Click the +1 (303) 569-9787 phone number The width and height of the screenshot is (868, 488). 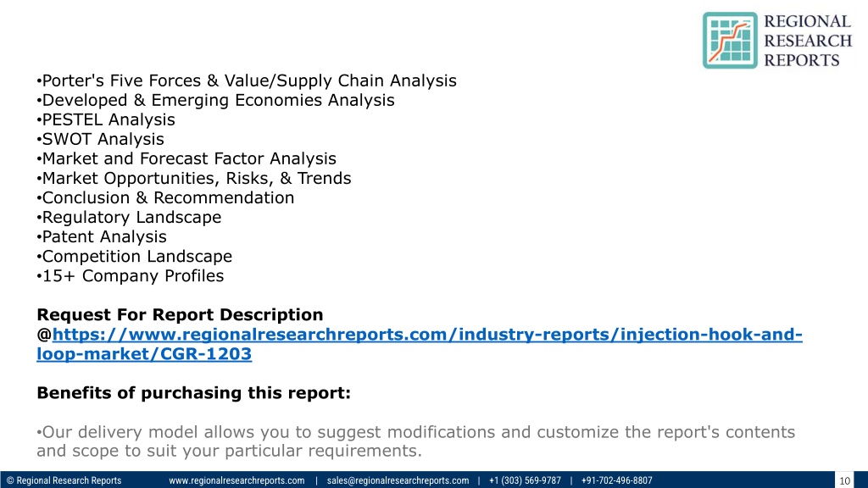[525, 480]
